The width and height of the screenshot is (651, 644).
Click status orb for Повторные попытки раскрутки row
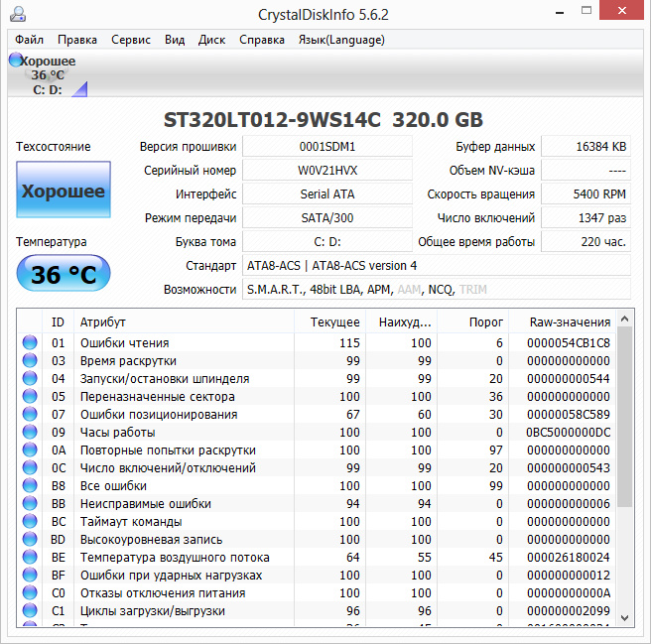[x=30, y=450]
